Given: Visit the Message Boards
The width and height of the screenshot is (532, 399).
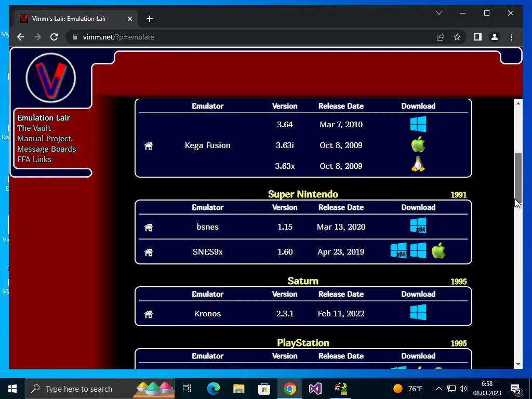Looking at the screenshot, I should [x=46, y=149].
